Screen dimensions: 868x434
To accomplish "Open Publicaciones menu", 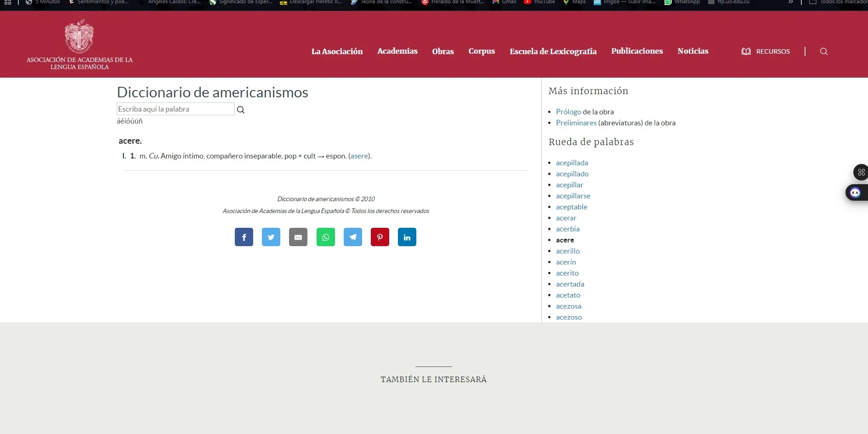I will (x=637, y=51).
